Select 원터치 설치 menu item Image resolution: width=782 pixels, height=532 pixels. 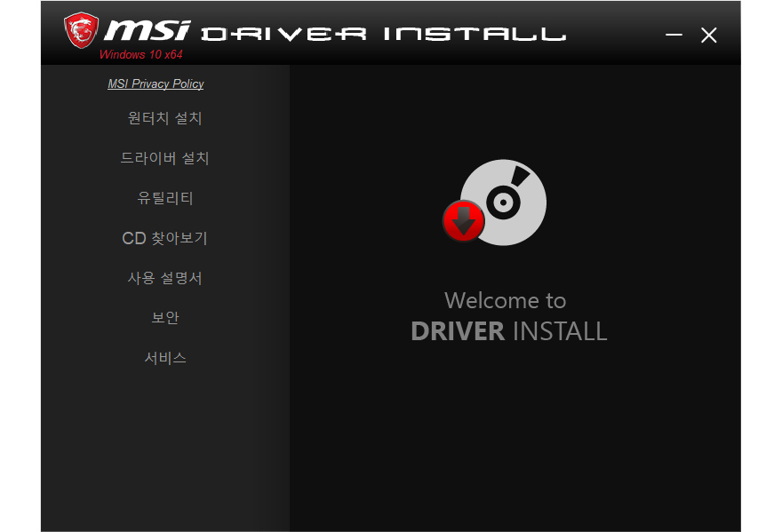pos(165,118)
